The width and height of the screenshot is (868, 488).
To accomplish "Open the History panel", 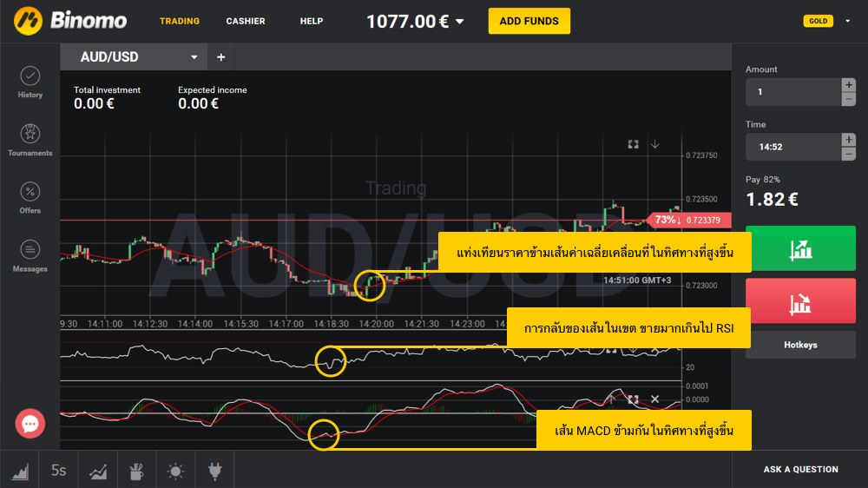I will click(30, 81).
